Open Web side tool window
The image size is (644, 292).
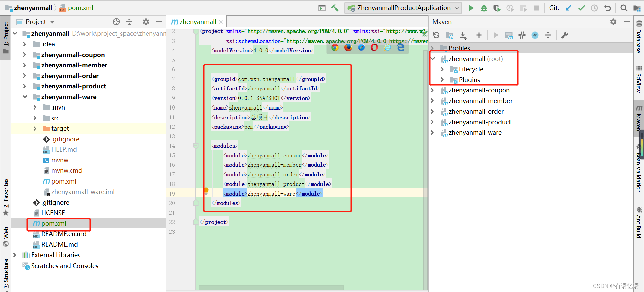click(x=6, y=237)
